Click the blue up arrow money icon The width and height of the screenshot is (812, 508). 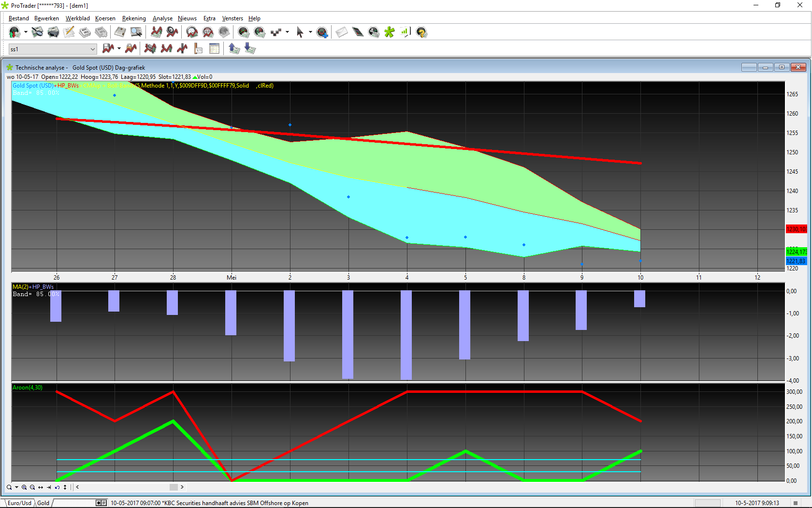pos(234,48)
